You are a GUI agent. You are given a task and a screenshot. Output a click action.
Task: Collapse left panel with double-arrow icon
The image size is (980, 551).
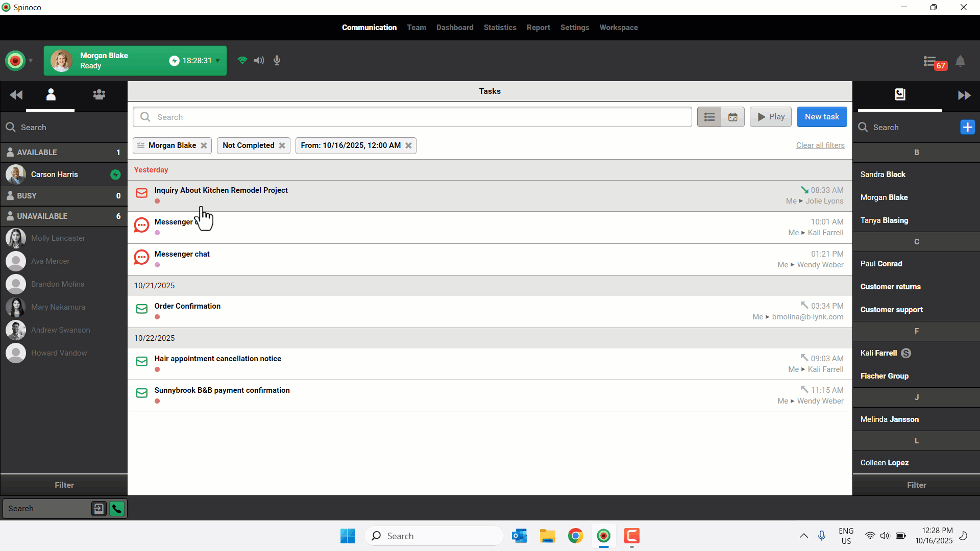[x=16, y=95]
